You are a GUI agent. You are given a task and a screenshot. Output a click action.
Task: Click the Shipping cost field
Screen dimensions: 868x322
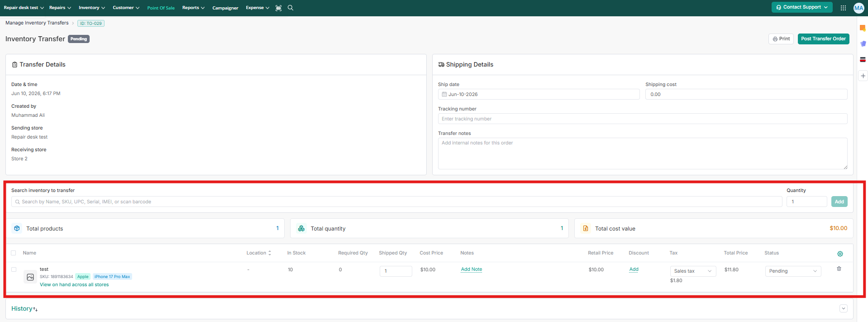coord(746,94)
